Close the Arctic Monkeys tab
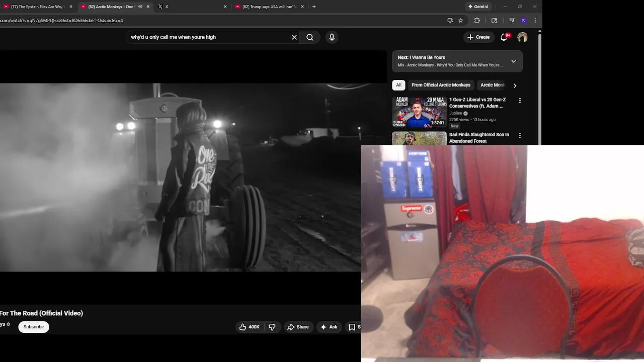This screenshot has width=644, height=362. click(x=148, y=7)
